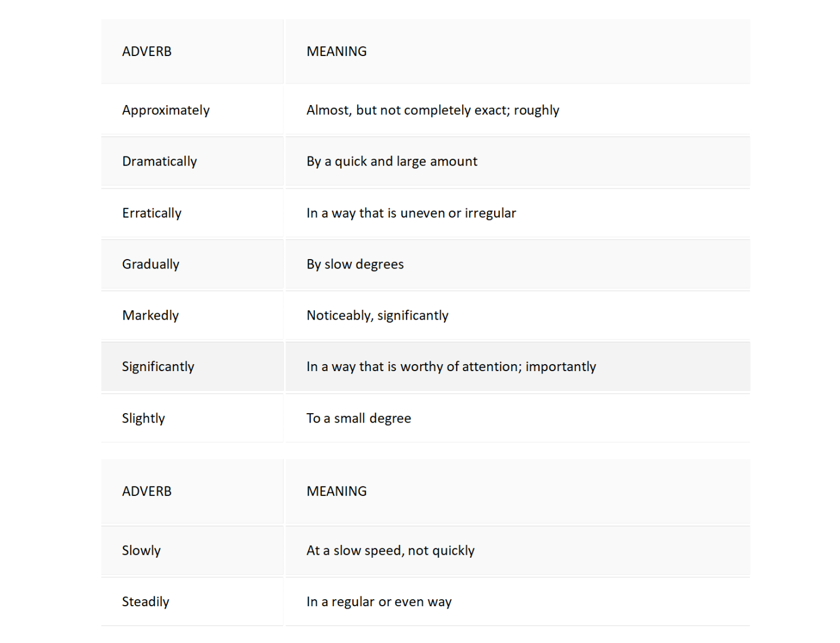Click 'In a way that is worthy of attention; importantly'

click(452, 367)
